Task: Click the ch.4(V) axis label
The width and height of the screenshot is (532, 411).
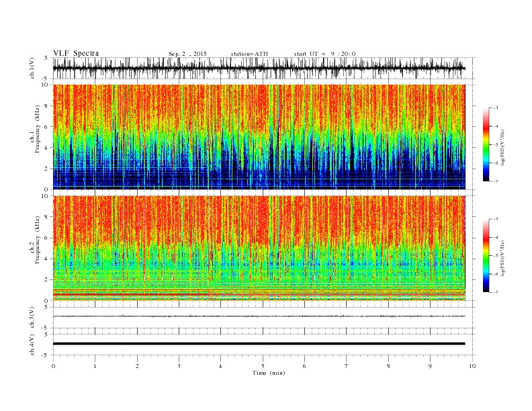Action: pos(32,345)
